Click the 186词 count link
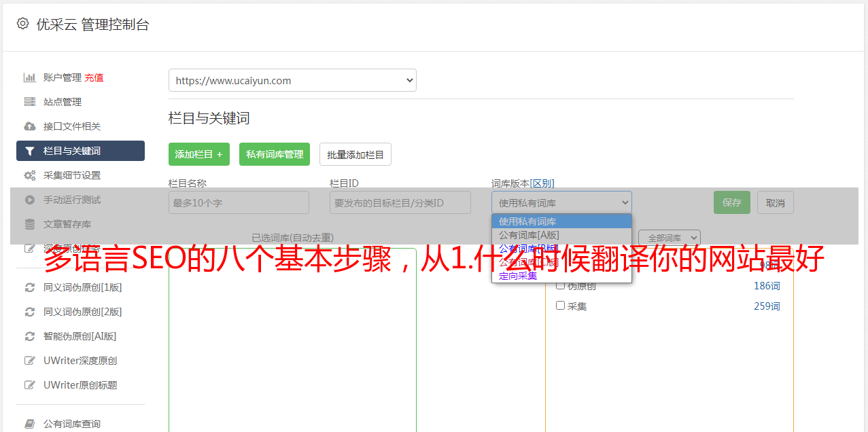This screenshot has width=868, height=432. 767,286
